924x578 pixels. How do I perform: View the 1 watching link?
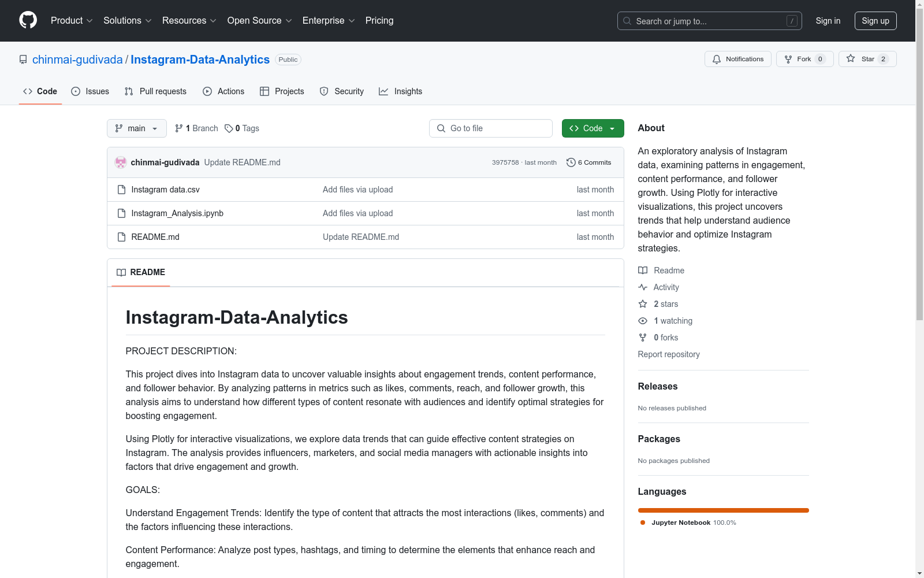(x=665, y=321)
